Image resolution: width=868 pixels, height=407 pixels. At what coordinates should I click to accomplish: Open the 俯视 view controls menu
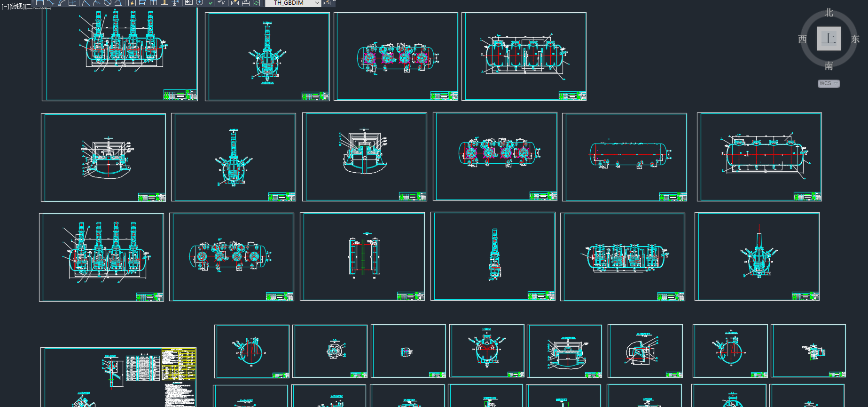pos(16,6)
